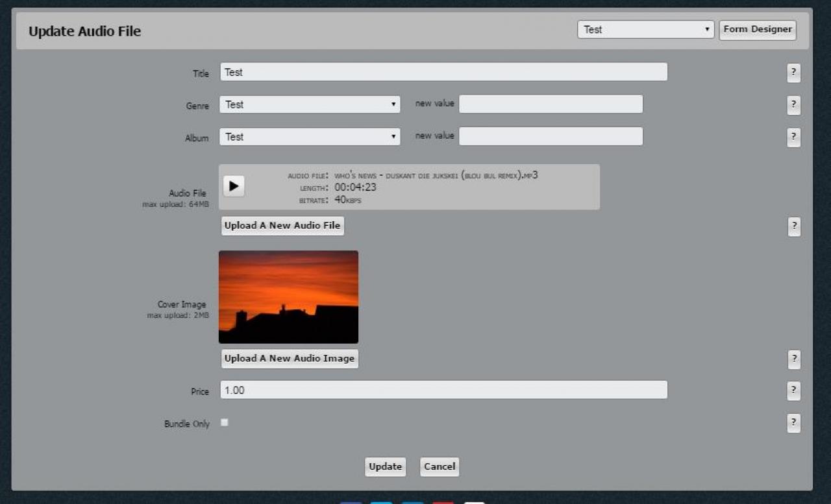The image size is (831, 504).
Task: Open the help icon for Genre row
Action: tap(793, 105)
